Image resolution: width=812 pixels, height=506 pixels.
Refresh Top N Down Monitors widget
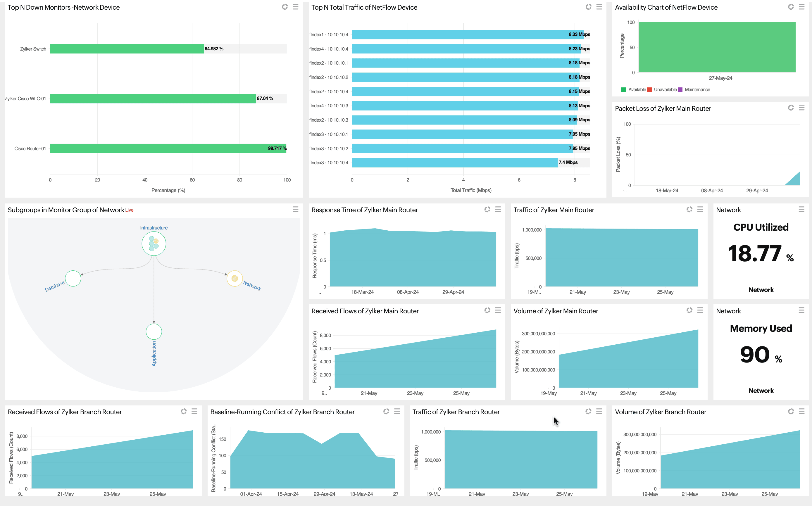click(285, 7)
